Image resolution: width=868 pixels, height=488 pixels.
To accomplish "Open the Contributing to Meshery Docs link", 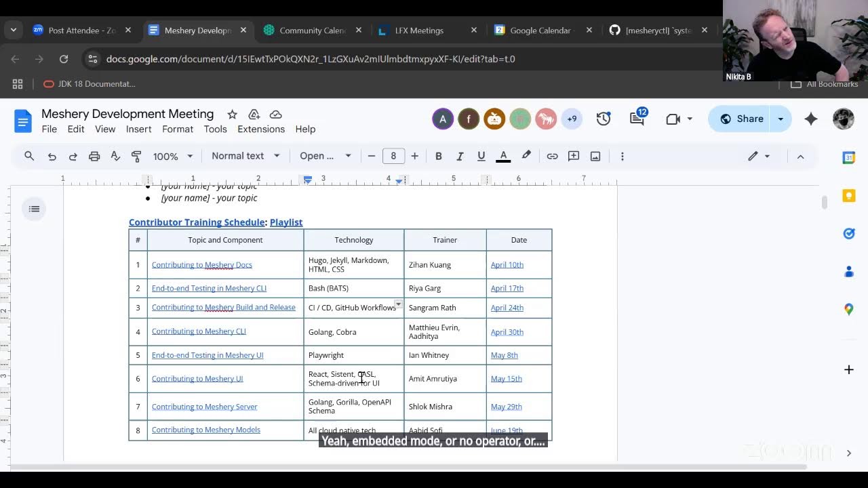I will pyautogui.click(x=202, y=265).
